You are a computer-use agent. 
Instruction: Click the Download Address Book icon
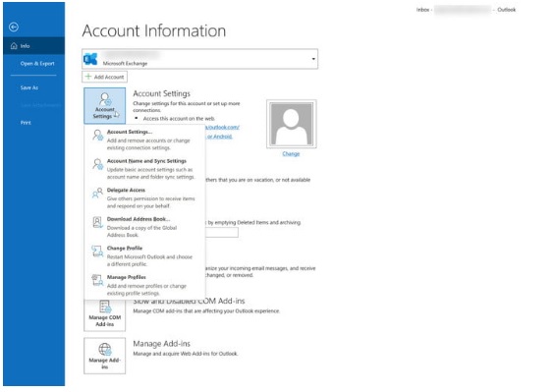point(97,222)
